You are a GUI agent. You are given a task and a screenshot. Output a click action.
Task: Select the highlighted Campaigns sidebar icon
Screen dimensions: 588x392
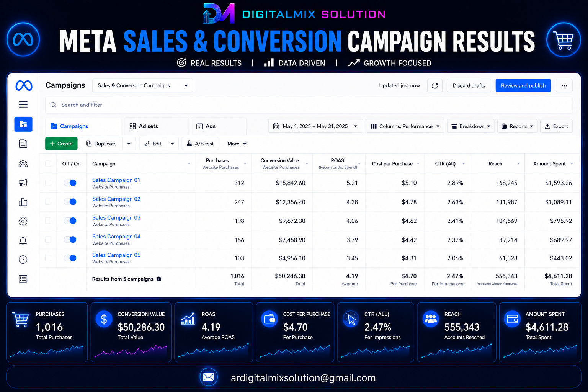[23, 124]
